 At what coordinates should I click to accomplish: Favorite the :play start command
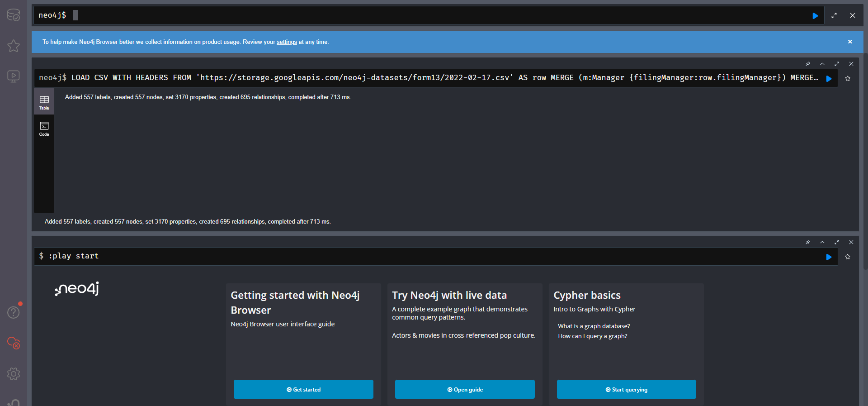coord(848,257)
